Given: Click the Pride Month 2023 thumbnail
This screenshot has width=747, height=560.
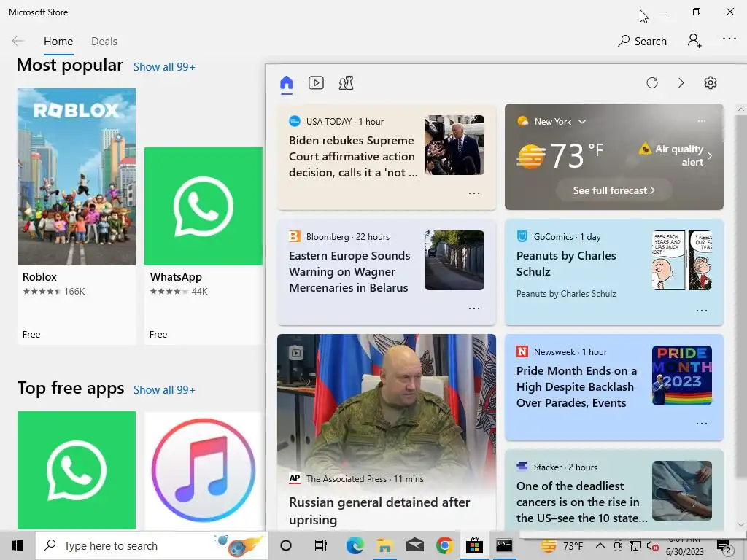Looking at the screenshot, I should [x=682, y=376].
